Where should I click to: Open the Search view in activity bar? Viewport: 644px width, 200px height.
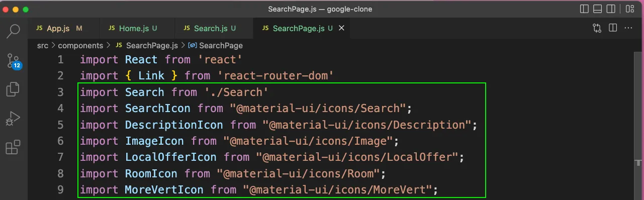(13, 31)
